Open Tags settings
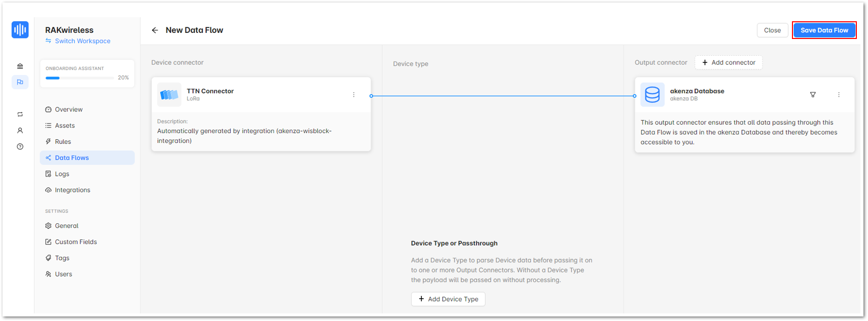 [87, 258]
